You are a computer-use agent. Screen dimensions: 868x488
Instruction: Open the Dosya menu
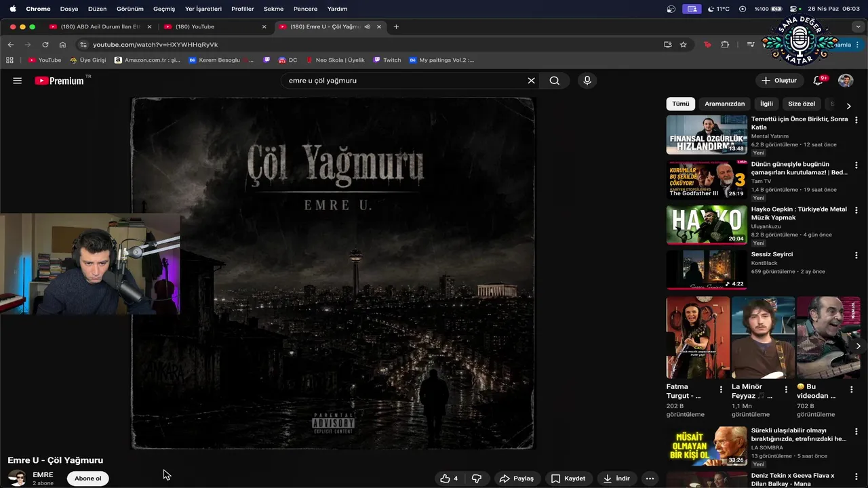coord(69,9)
